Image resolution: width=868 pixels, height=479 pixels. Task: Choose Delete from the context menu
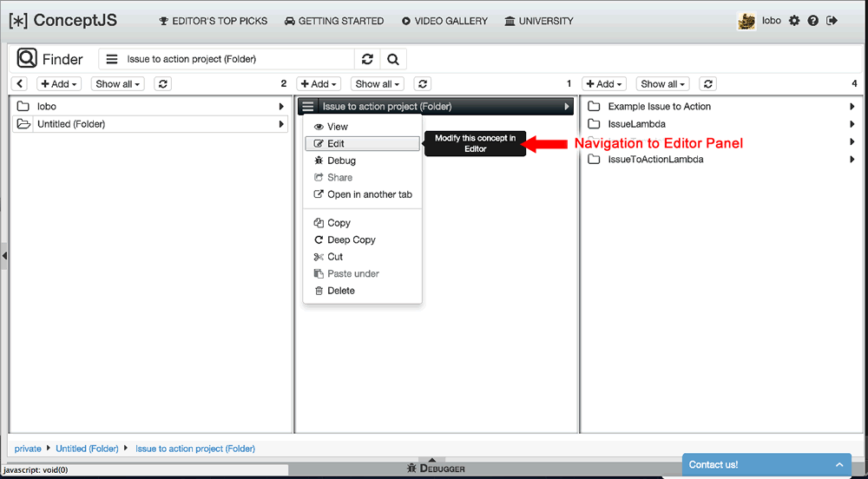point(362,291)
